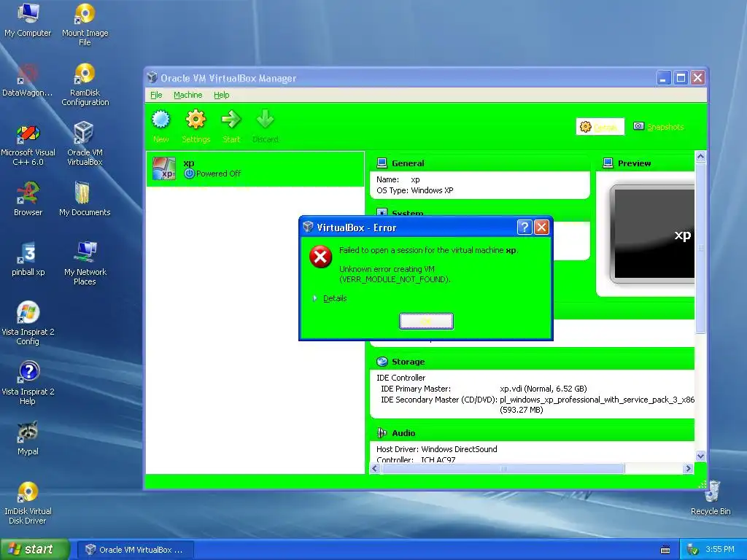Click the Preview section icon

tap(608, 163)
